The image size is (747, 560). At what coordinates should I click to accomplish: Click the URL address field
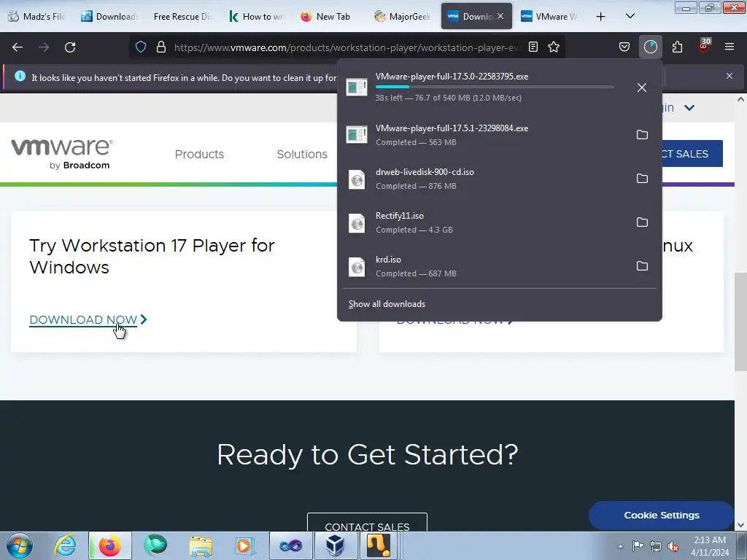click(347, 47)
